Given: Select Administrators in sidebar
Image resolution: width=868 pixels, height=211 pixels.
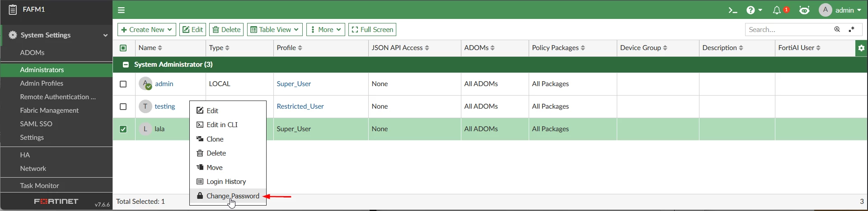Looking at the screenshot, I should click(x=56, y=70).
